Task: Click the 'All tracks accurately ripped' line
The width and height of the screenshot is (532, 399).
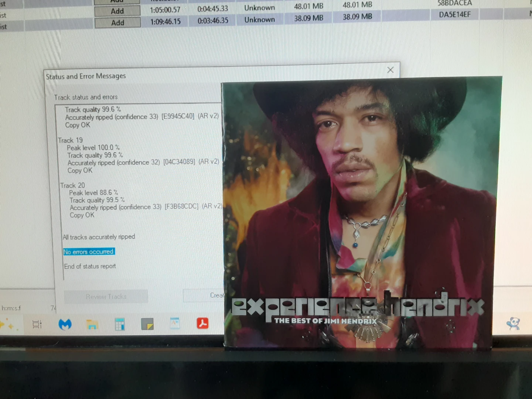Action: 99,237
